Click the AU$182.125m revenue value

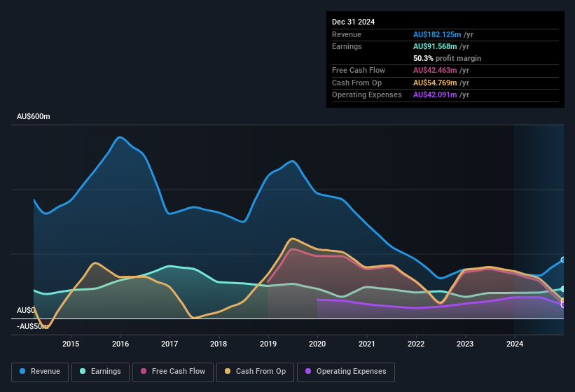tap(437, 34)
